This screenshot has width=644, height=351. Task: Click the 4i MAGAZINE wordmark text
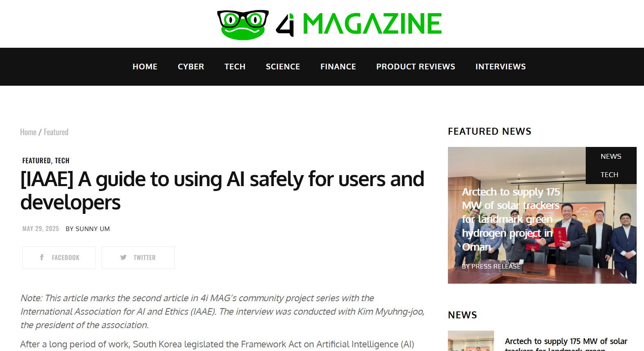tap(359, 24)
